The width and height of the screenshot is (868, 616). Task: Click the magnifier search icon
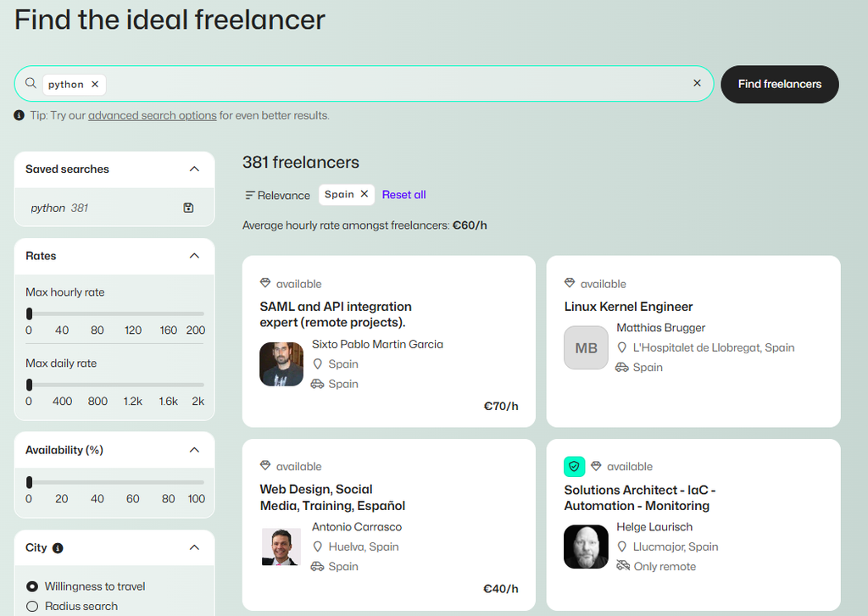point(31,83)
